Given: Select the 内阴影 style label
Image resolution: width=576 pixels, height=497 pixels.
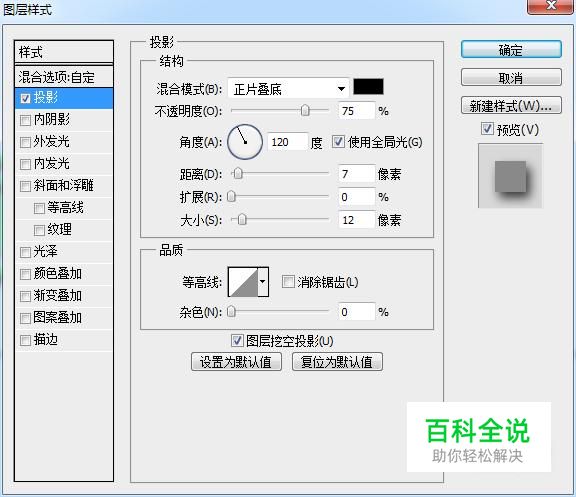Looking at the screenshot, I should pyautogui.click(x=52, y=120).
